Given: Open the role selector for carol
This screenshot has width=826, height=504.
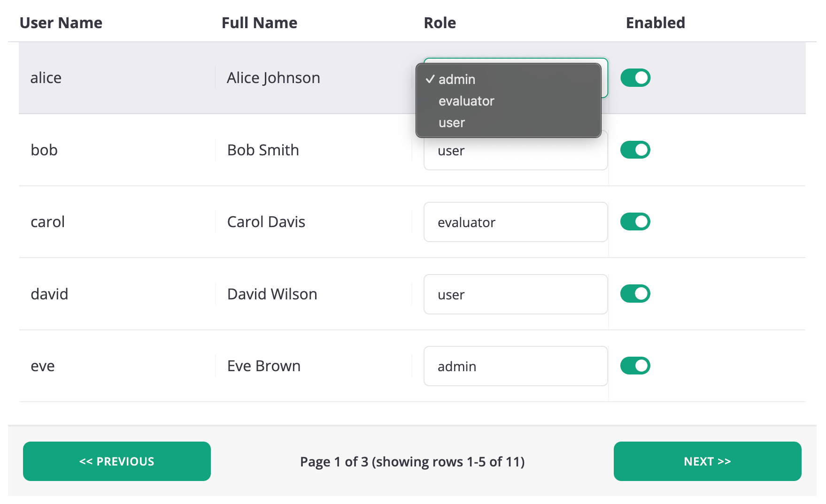Looking at the screenshot, I should click(515, 222).
